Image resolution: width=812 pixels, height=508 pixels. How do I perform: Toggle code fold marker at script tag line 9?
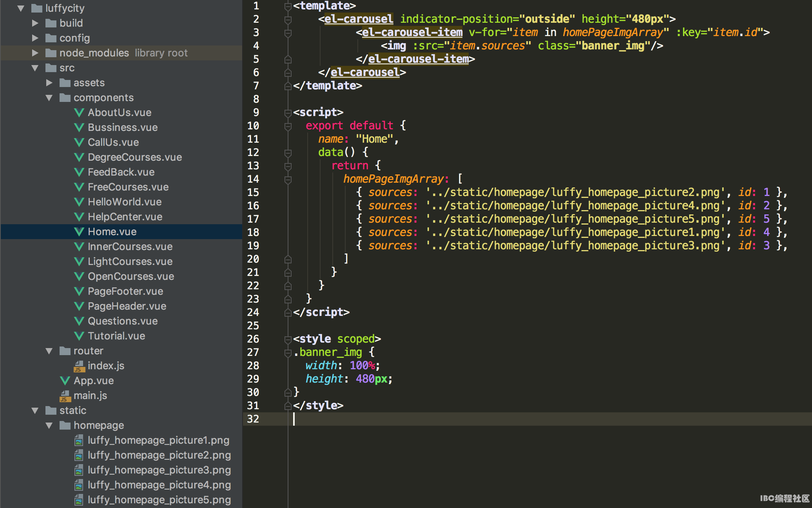click(288, 113)
